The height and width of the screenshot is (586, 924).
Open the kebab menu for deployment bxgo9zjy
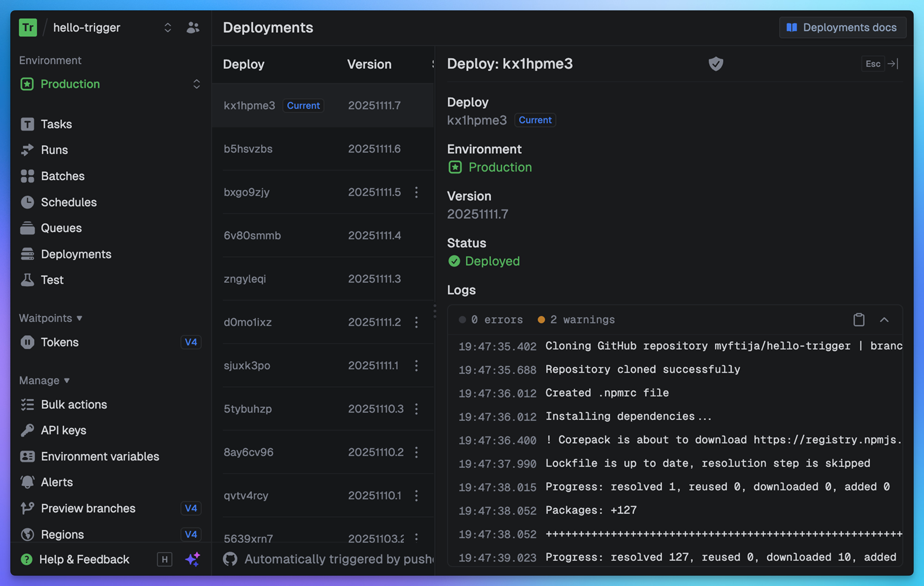416,192
